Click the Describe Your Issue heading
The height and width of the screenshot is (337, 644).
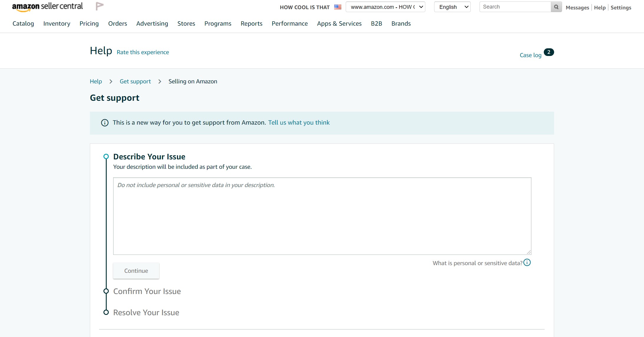pos(149,157)
